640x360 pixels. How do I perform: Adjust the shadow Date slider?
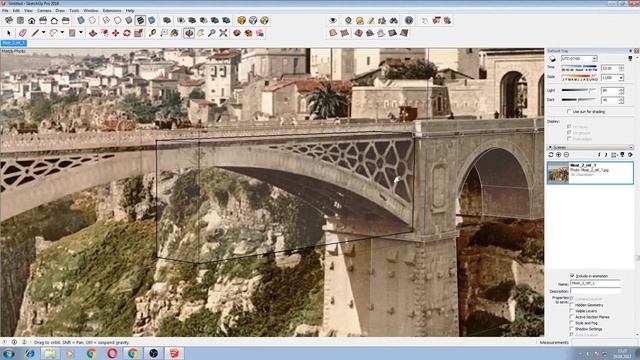click(579, 76)
